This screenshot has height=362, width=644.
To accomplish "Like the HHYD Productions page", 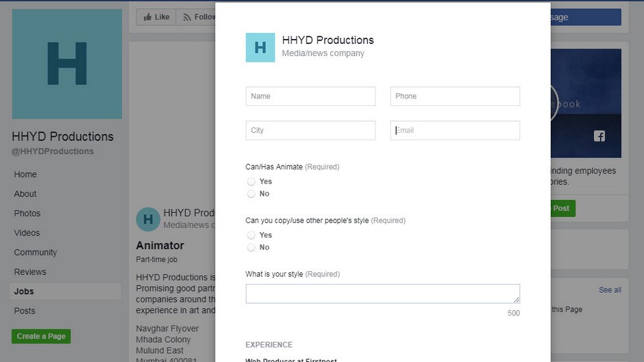I will coord(156,17).
